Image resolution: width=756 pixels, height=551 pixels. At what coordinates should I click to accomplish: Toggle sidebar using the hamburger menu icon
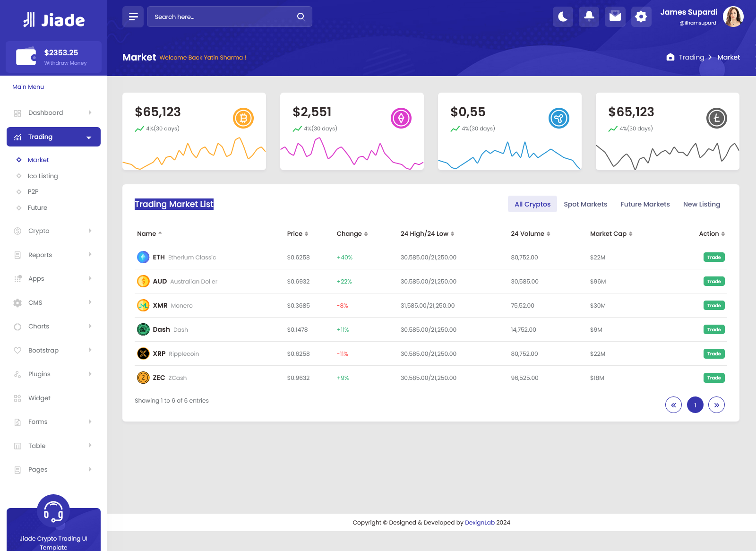tap(133, 17)
